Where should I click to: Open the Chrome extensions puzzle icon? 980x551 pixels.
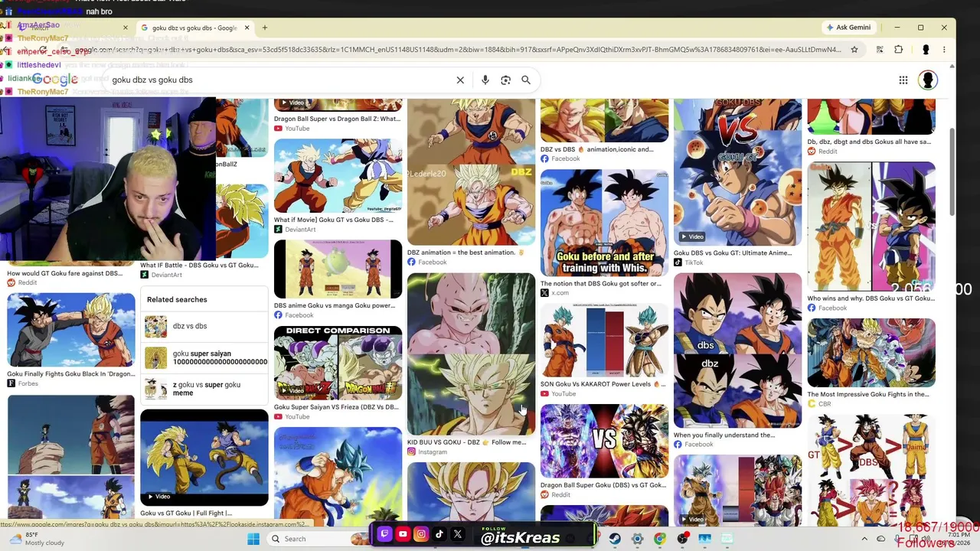899,50
